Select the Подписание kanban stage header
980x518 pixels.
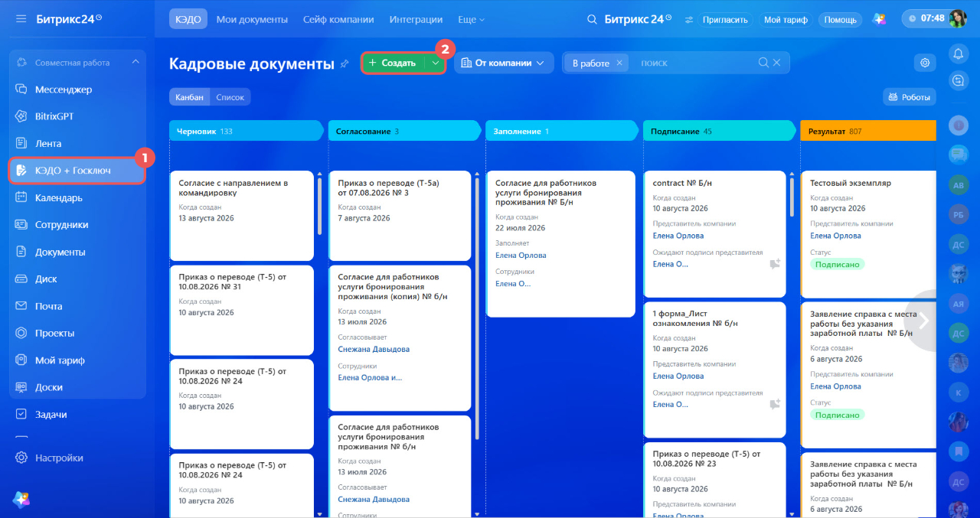click(x=720, y=131)
